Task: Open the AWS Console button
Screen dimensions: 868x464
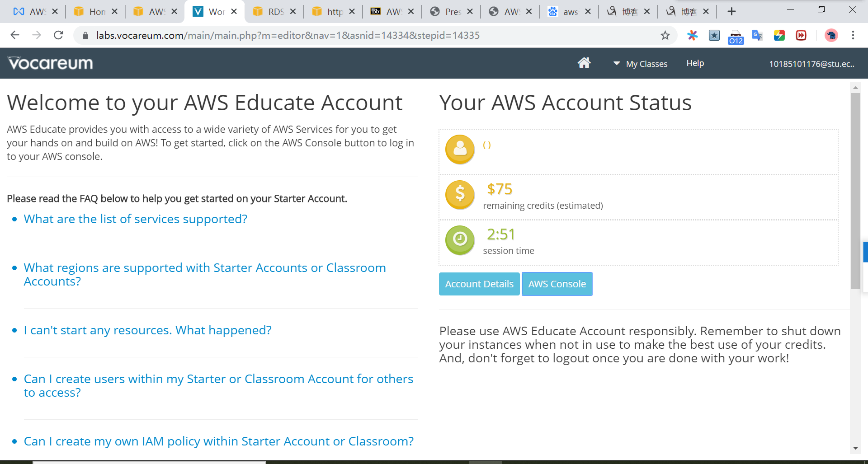Action: pyautogui.click(x=557, y=284)
